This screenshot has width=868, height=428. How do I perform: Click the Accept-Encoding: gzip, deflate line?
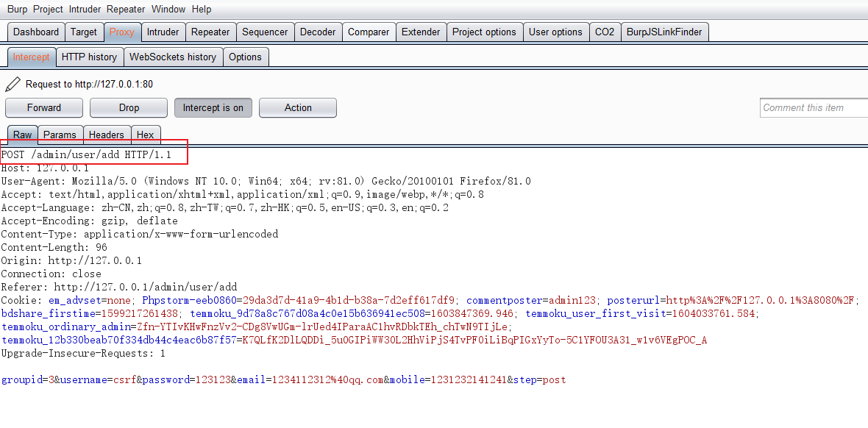[90, 221]
